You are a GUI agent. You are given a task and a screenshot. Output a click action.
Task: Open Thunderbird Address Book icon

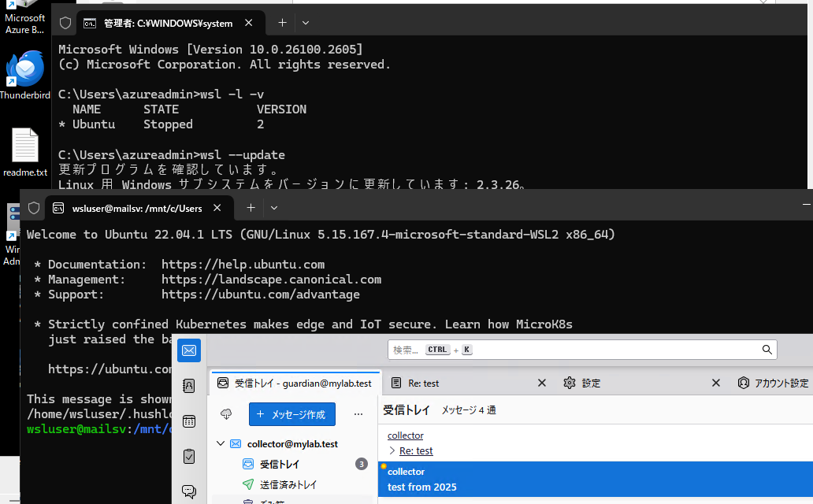click(x=189, y=386)
